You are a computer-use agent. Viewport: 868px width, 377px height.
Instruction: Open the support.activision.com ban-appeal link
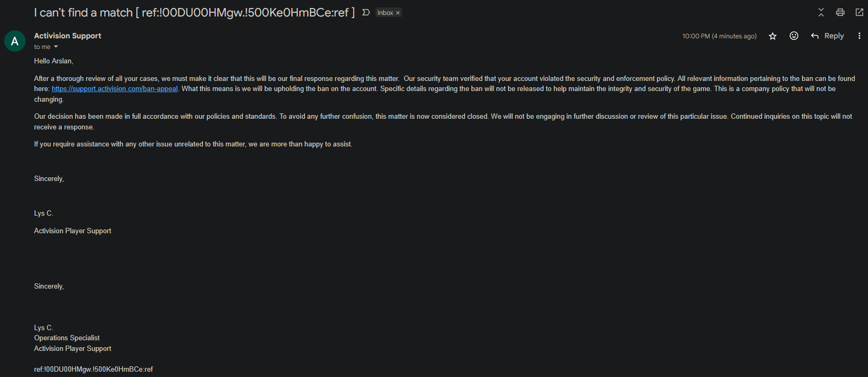[114, 89]
